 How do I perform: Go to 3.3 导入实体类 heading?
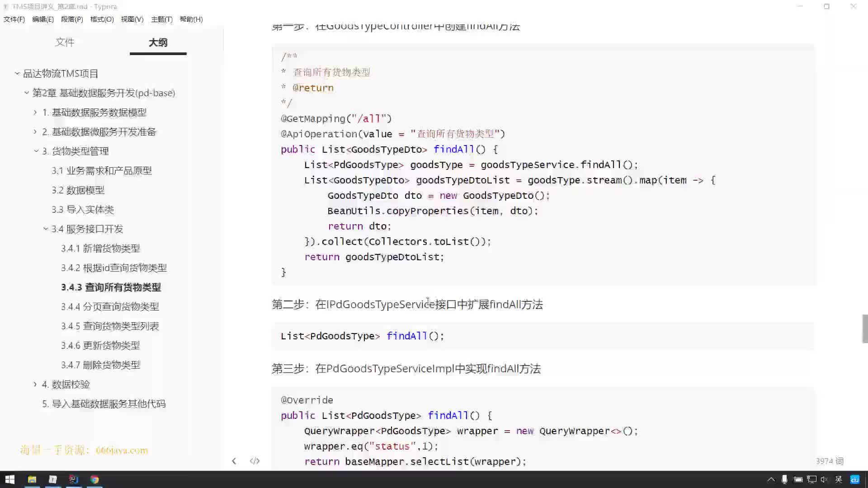(83, 209)
